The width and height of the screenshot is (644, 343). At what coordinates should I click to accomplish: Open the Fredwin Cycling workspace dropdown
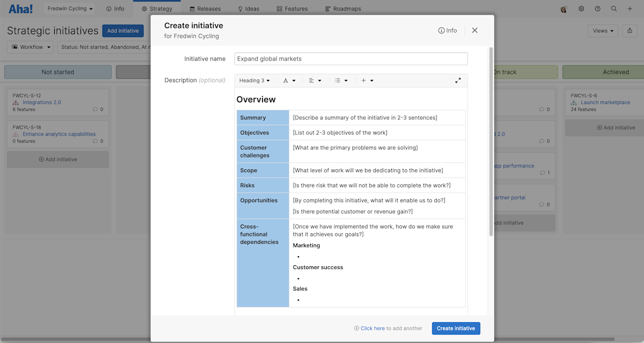click(70, 9)
